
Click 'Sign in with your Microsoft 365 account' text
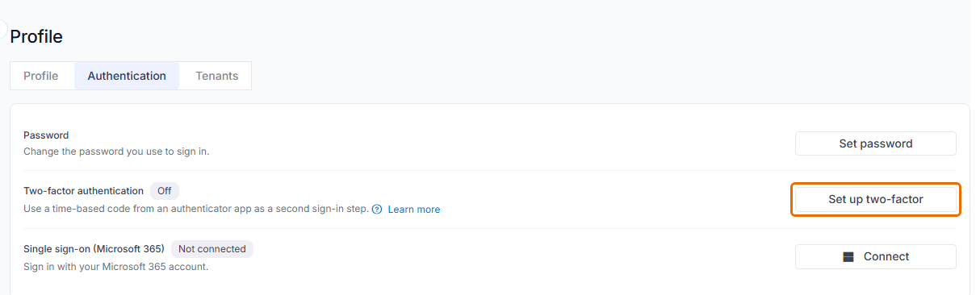tap(115, 266)
